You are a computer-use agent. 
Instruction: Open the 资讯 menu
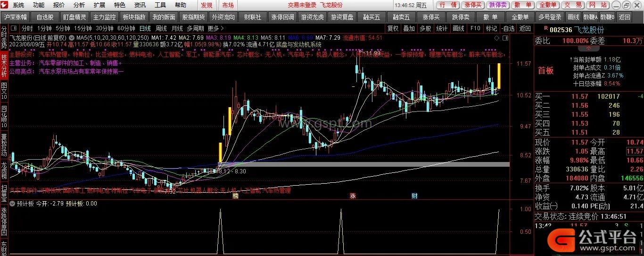(x=140, y=5)
